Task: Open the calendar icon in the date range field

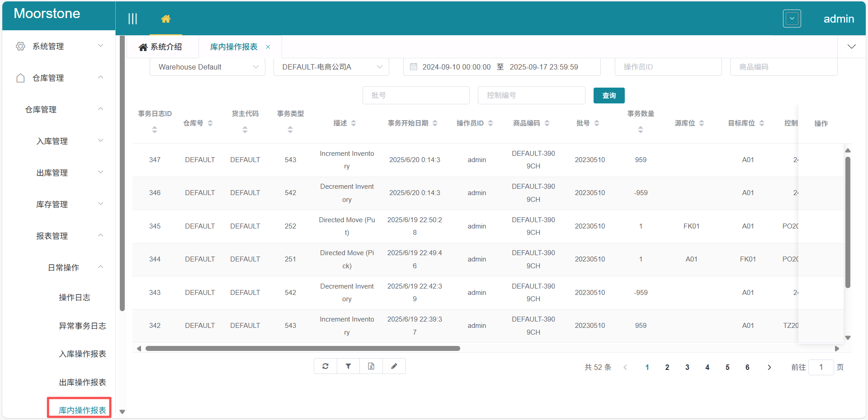Action: (x=413, y=66)
